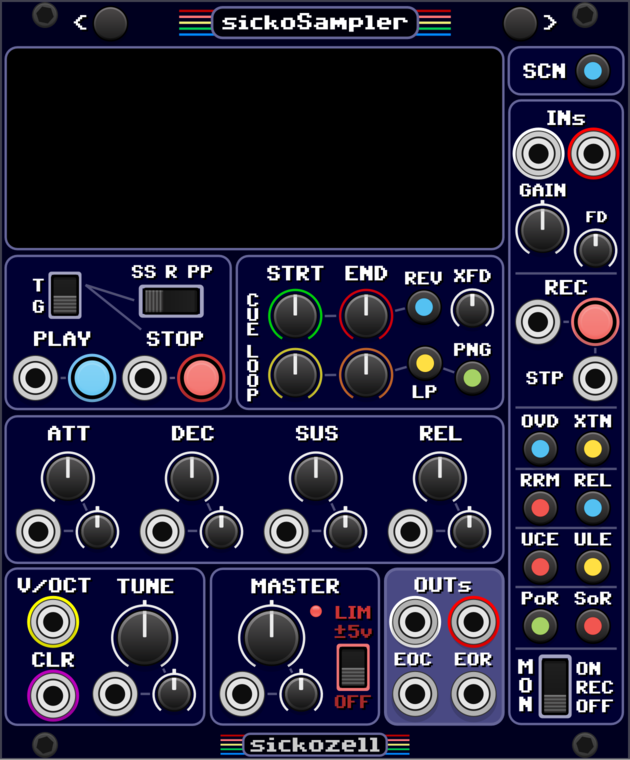Click the red-ringed right output jack under OUTs
630x760 pixels.
(473, 622)
